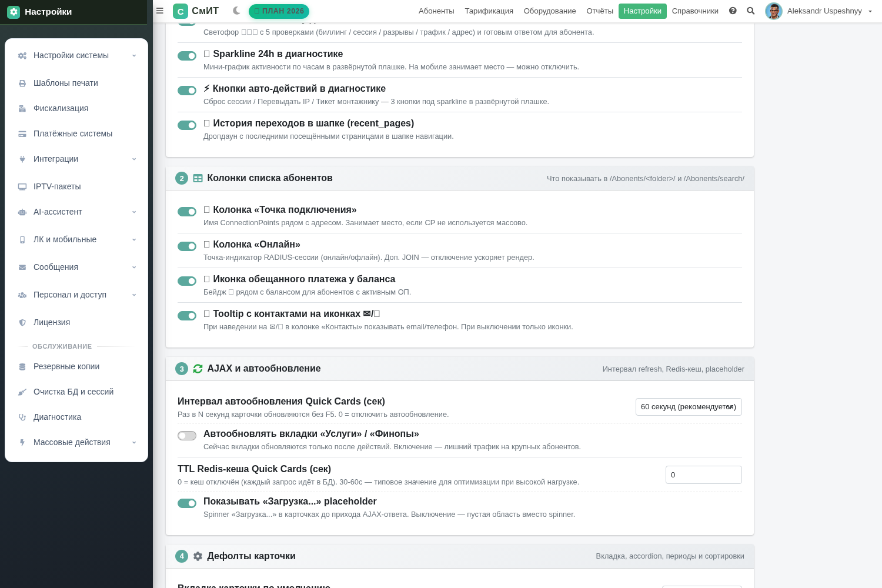This screenshot has height=588, width=882.
Task: Enable Автообновлять вкладки «Услуги» / «Финопы»
Action: (x=187, y=436)
